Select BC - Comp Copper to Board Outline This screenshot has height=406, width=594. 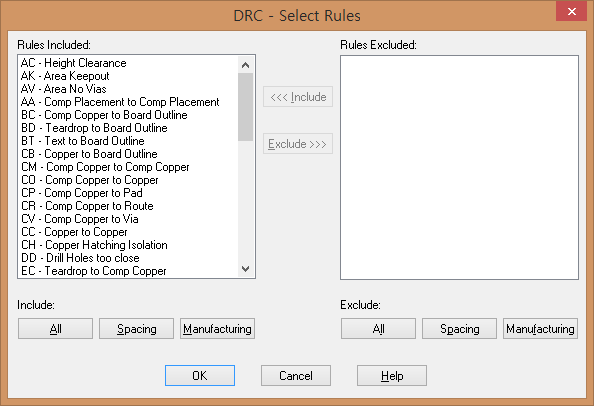[x=104, y=115]
